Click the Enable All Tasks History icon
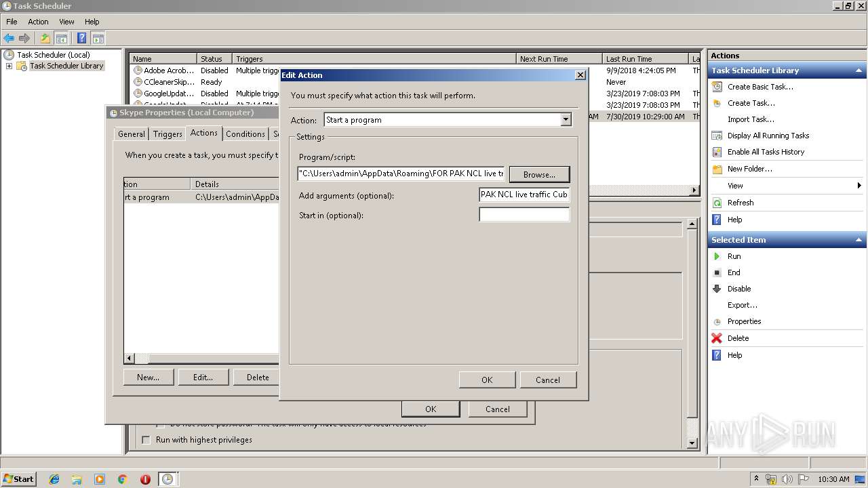This screenshot has width=868, height=488. pos(717,152)
